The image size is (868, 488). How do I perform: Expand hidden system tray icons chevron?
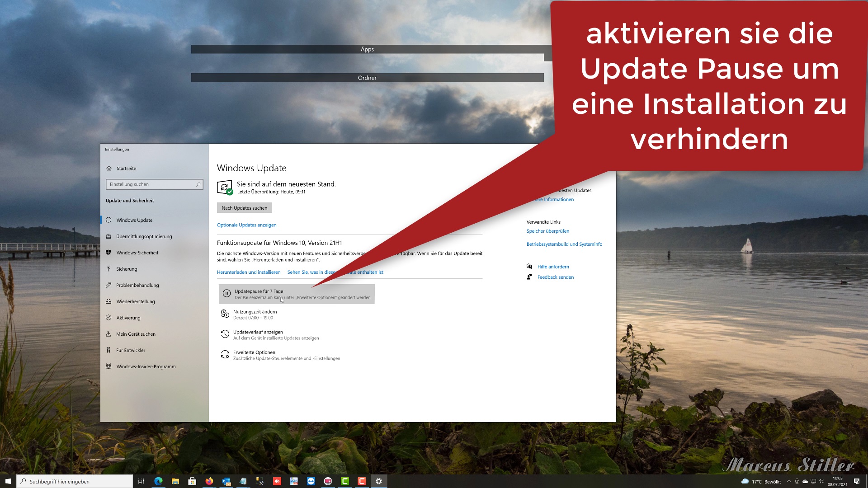789,481
